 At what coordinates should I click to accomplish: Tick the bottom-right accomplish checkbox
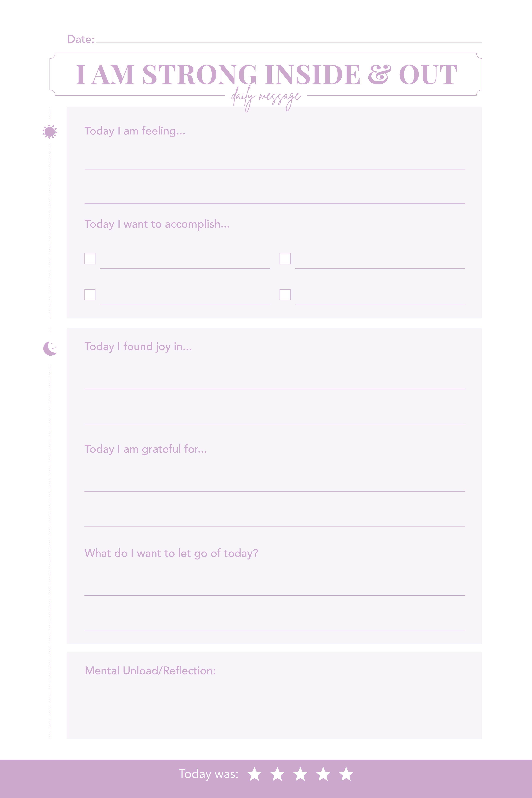285,295
